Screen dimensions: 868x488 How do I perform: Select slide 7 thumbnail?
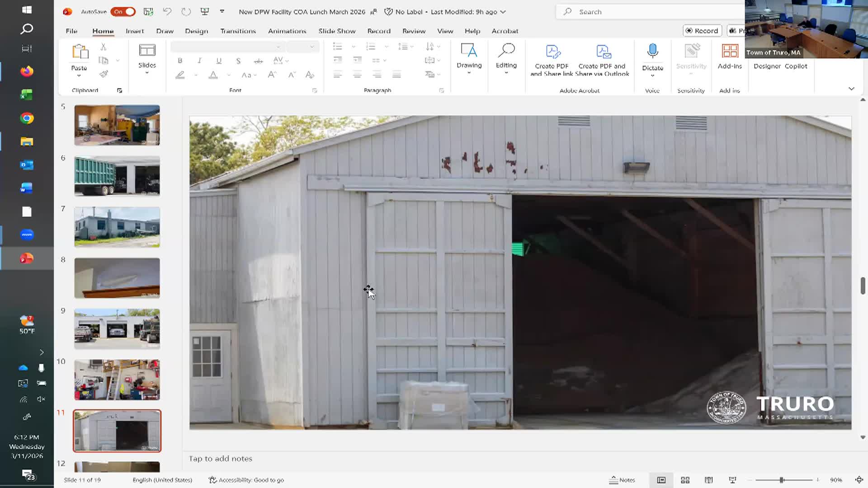[117, 227]
